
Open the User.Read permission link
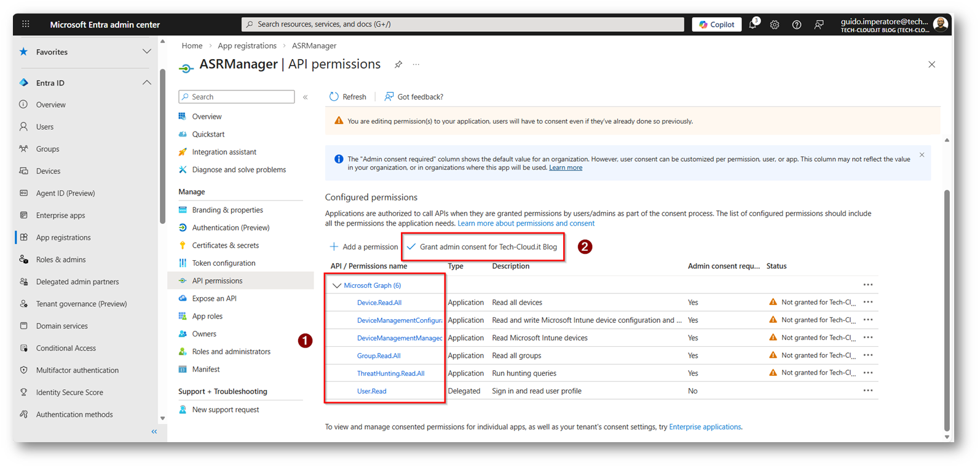point(372,391)
